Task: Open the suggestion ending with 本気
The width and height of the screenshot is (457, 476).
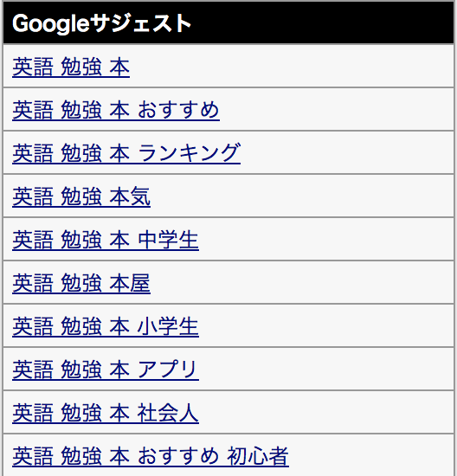Action: pos(81,196)
